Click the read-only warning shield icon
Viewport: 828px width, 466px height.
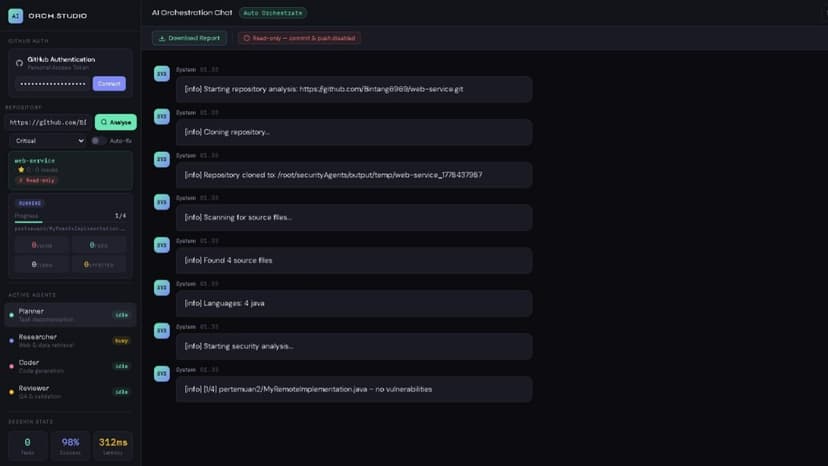pyautogui.click(x=247, y=38)
